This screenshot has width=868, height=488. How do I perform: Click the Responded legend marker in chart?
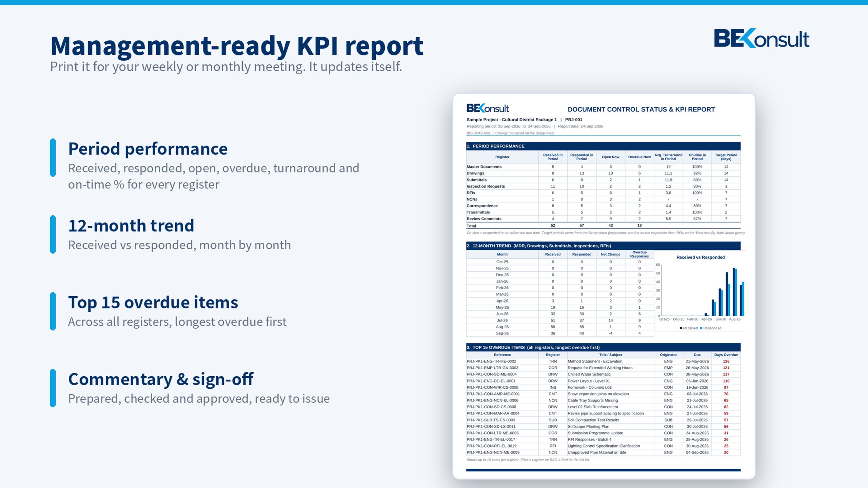tap(701, 328)
